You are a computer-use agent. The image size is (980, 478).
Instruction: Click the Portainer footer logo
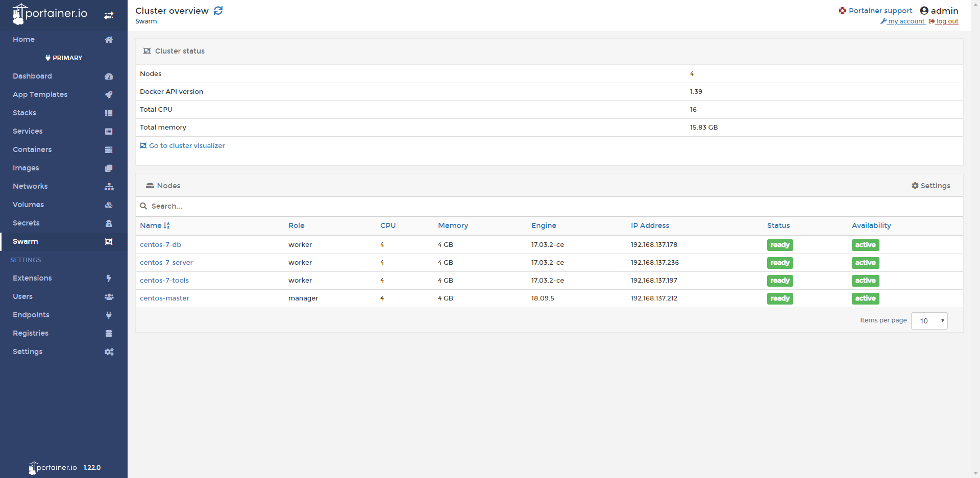coord(53,468)
